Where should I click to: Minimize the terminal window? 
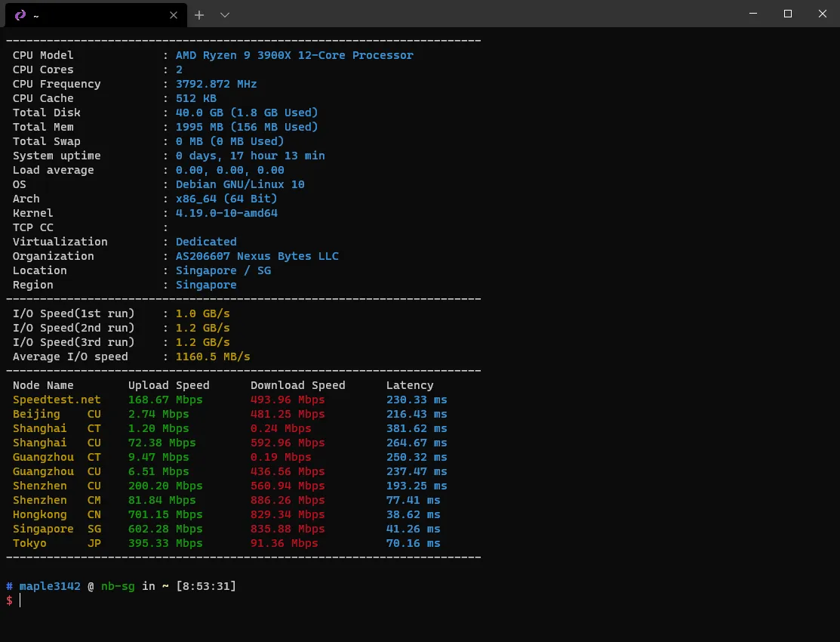[753, 14]
